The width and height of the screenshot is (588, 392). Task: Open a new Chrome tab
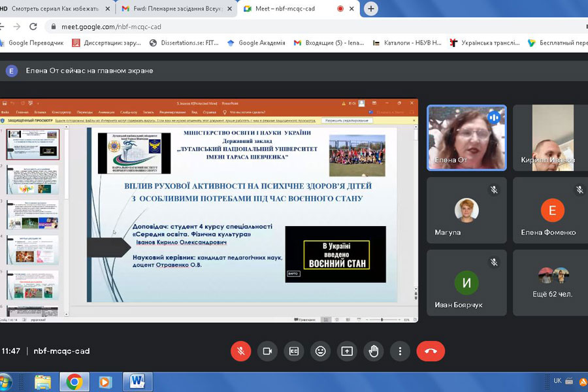[371, 8]
